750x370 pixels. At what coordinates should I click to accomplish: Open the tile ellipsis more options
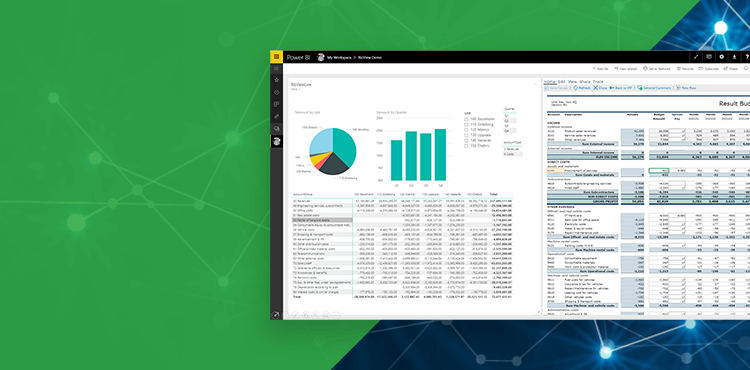click(x=536, y=84)
